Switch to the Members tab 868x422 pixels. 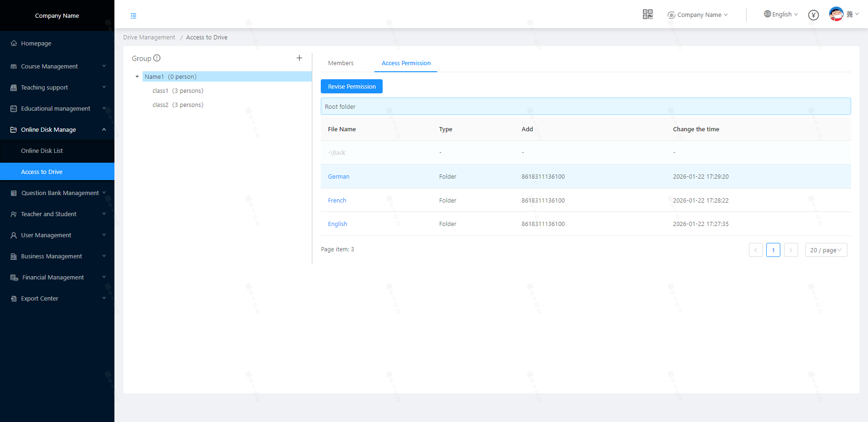[340, 63]
